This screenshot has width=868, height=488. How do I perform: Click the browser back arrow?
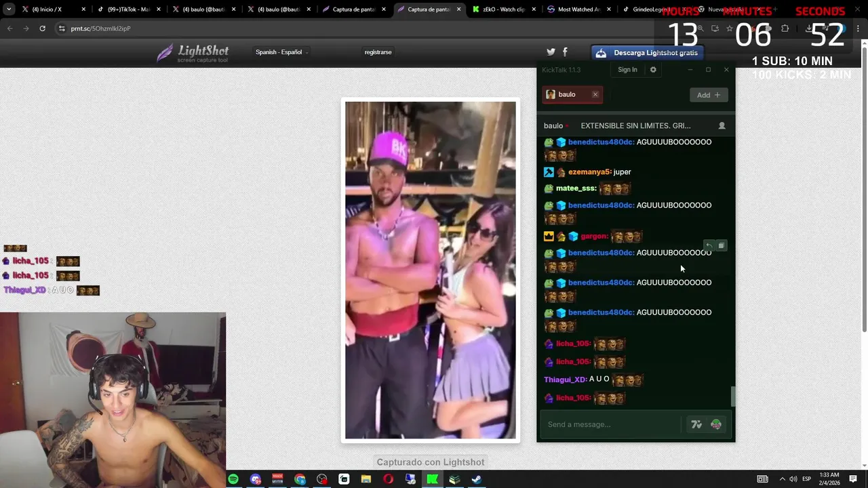pyautogui.click(x=9, y=28)
